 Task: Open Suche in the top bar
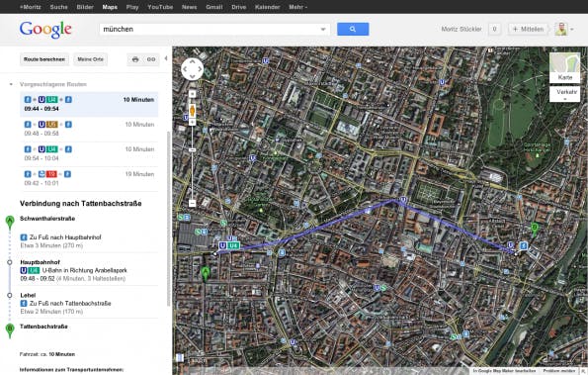pyautogui.click(x=59, y=7)
